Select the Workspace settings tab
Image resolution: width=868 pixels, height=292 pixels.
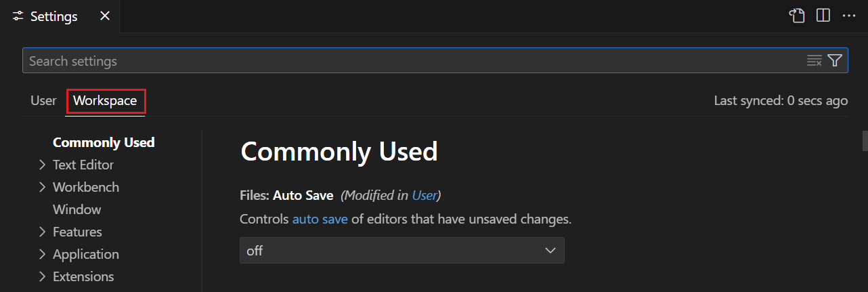[105, 101]
